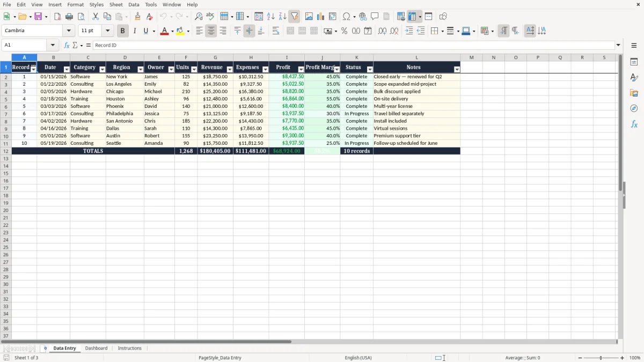Image resolution: width=644 pixels, height=362 pixels.
Task: Open Region column filter dropdown
Action: click(141, 70)
